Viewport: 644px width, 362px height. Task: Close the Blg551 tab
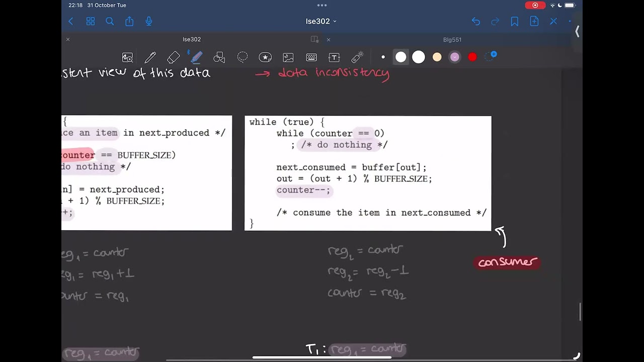pos(329,39)
